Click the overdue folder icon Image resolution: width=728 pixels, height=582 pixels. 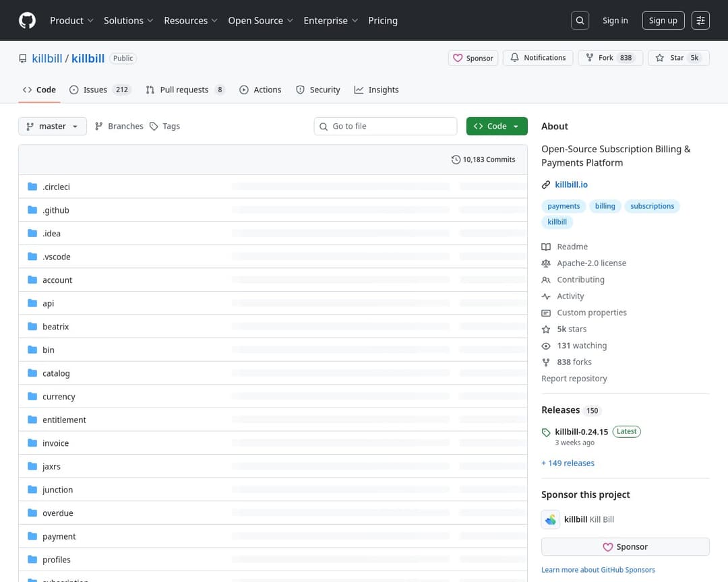coord(32,513)
